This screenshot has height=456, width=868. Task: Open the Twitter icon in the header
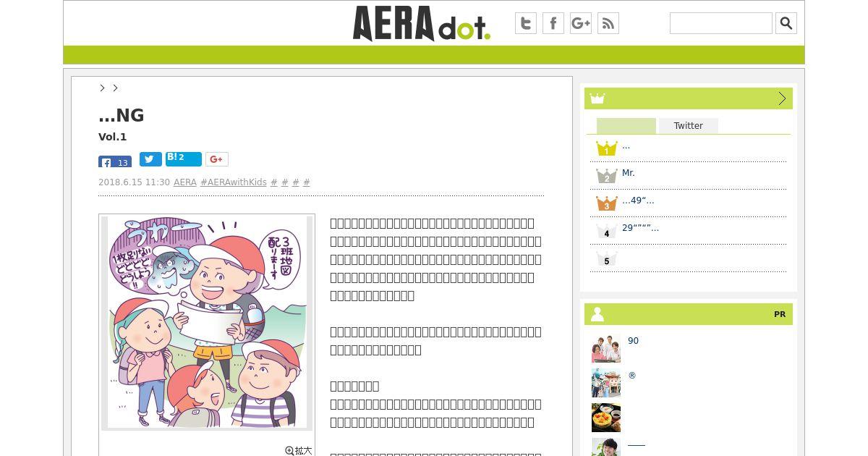click(x=526, y=23)
